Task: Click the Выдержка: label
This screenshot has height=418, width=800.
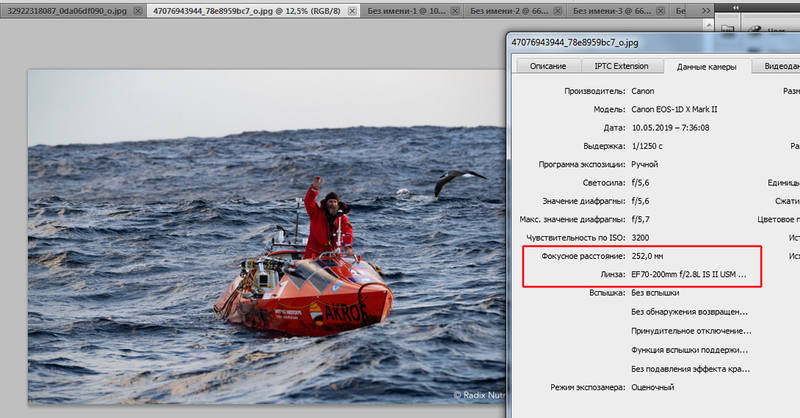Action: 604,146
